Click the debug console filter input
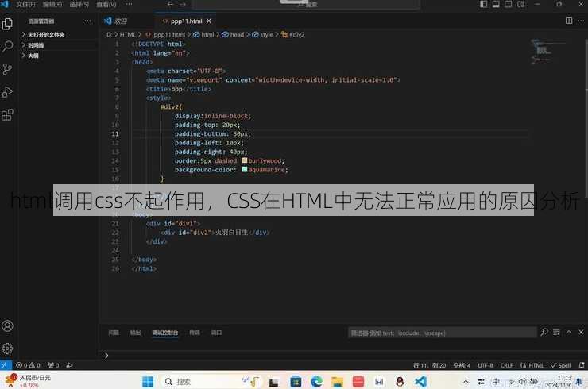This screenshot has height=389, width=588. coord(442,333)
